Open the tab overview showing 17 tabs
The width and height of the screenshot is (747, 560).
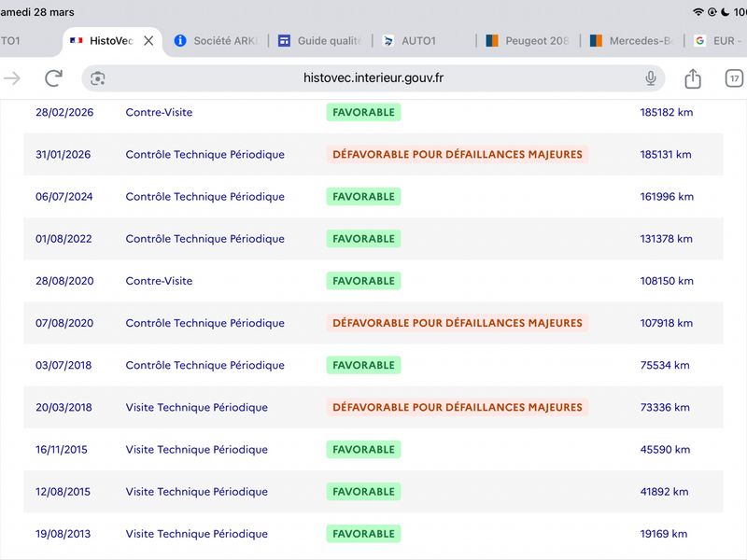pos(734,78)
